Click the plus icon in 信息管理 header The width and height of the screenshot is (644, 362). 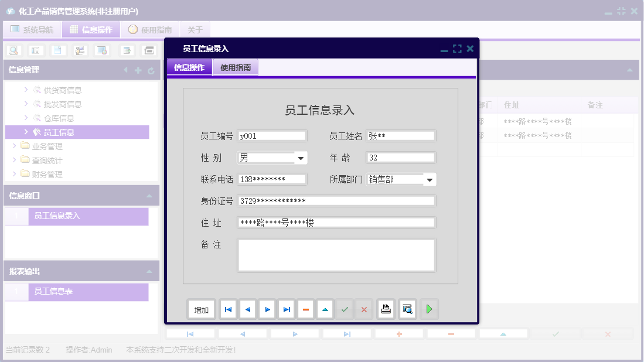(x=137, y=70)
